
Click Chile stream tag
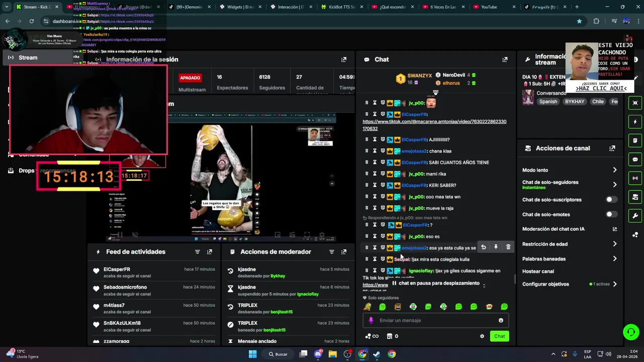tap(598, 102)
